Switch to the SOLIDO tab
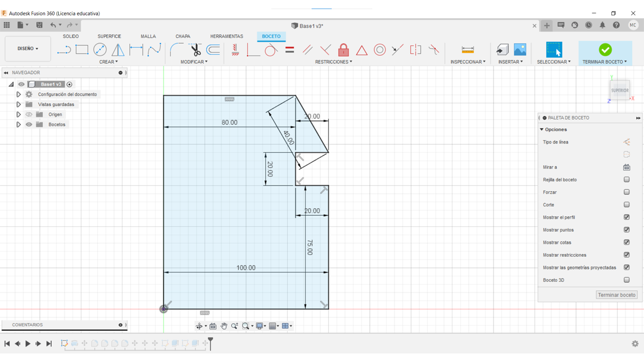The width and height of the screenshot is (644, 362). click(x=71, y=36)
